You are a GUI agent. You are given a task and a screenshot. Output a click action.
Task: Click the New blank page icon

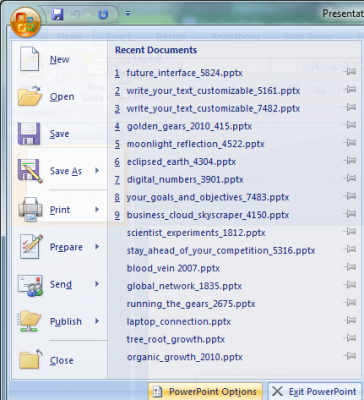pyautogui.click(x=29, y=59)
